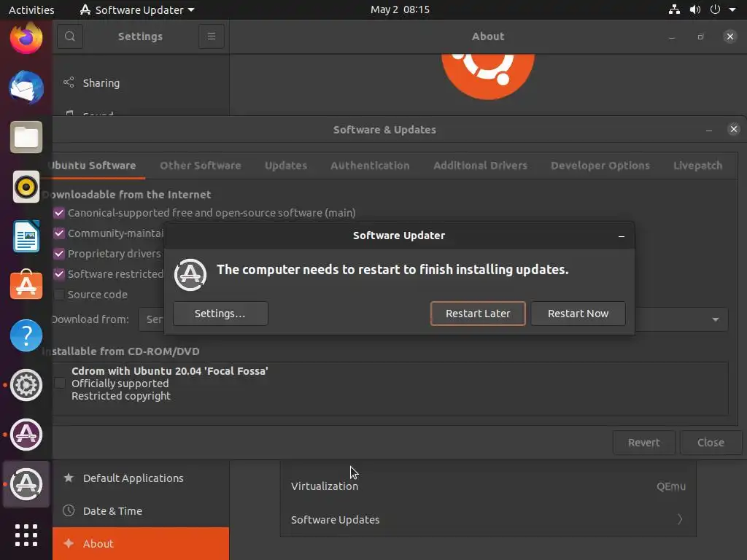Click Close in Software & Updates
The height and width of the screenshot is (560, 747).
[x=711, y=443]
